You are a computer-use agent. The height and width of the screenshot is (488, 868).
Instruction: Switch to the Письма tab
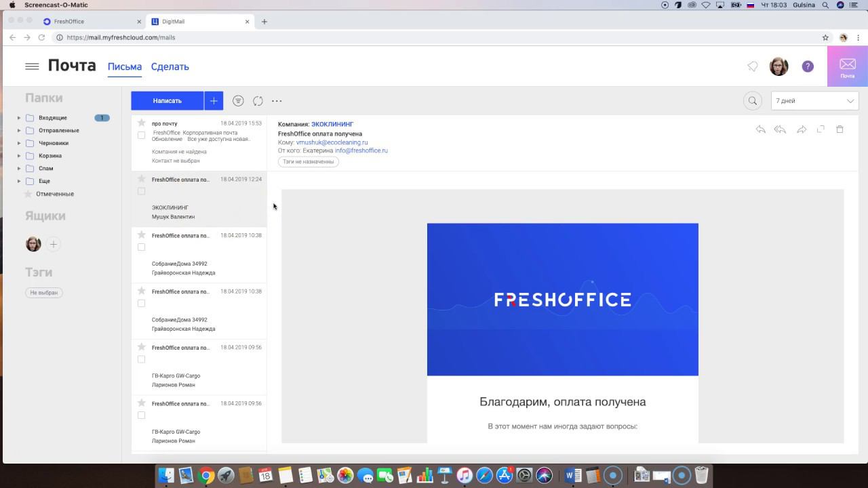point(125,66)
